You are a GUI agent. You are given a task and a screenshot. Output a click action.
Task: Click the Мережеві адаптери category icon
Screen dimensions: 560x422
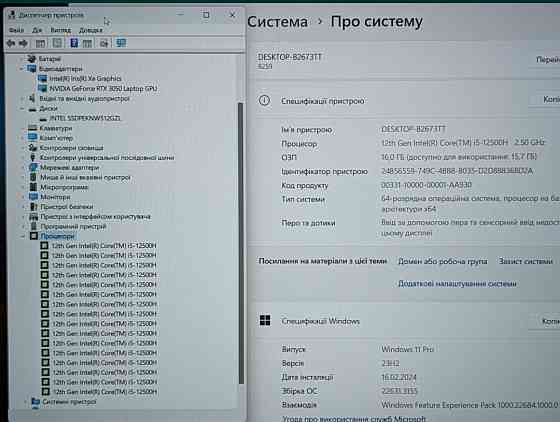[x=33, y=167]
